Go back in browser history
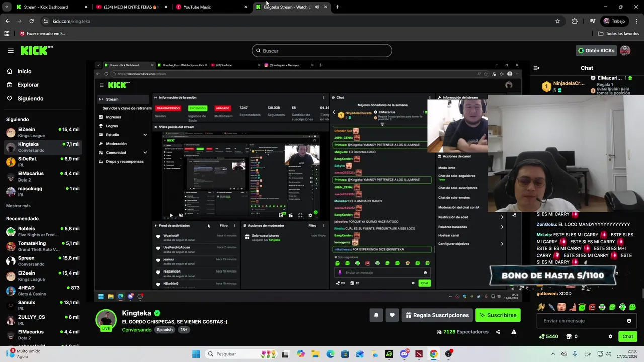644x362 pixels. [x=7, y=21]
